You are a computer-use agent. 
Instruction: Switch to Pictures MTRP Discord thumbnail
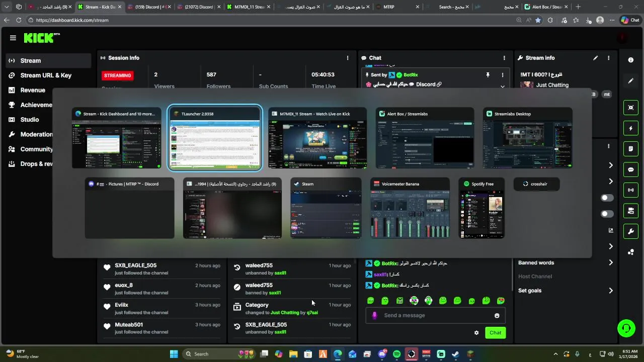click(130, 208)
